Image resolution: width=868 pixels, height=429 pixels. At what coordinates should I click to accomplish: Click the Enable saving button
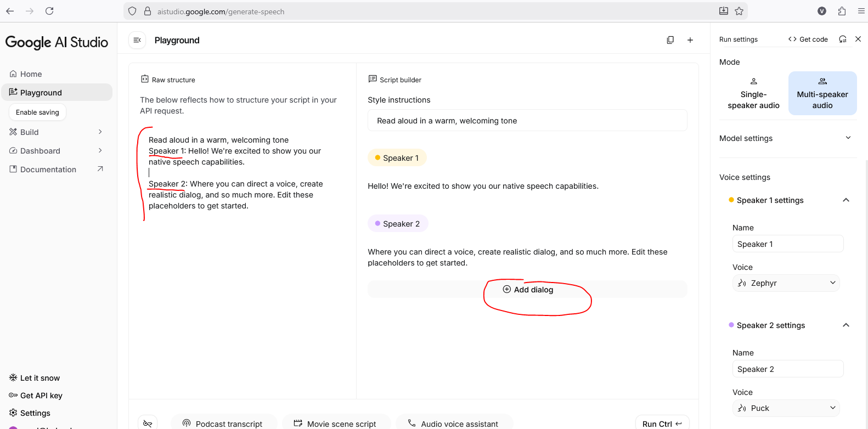(37, 112)
